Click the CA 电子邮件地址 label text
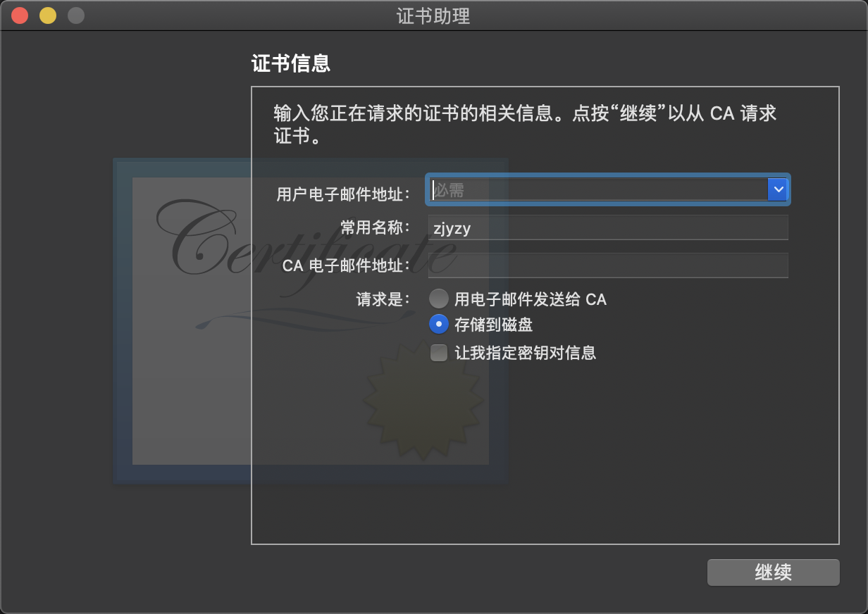 point(346,265)
